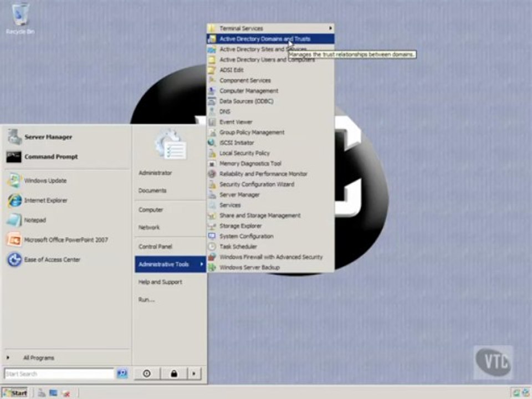
Task: Click the Windows Server Backup icon
Action: [x=212, y=267]
